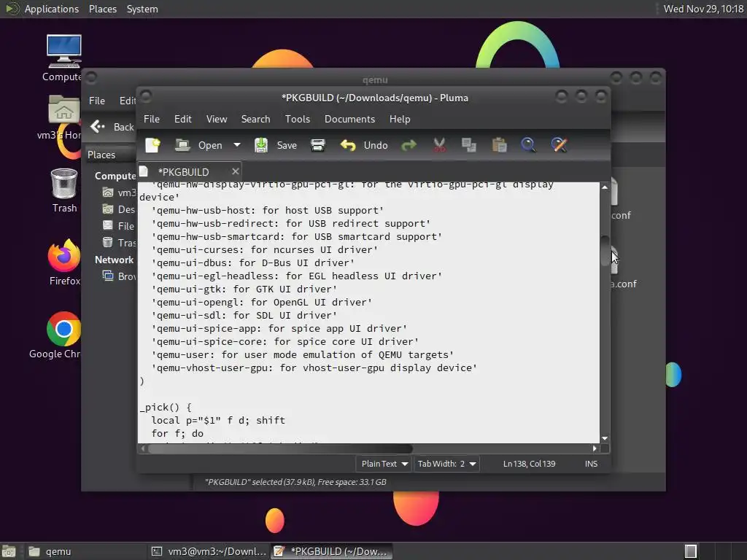The height and width of the screenshot is (560, 747).
Task: Switch to the vm3@vm3 terminal taskbar item
Action: [208, 551]
